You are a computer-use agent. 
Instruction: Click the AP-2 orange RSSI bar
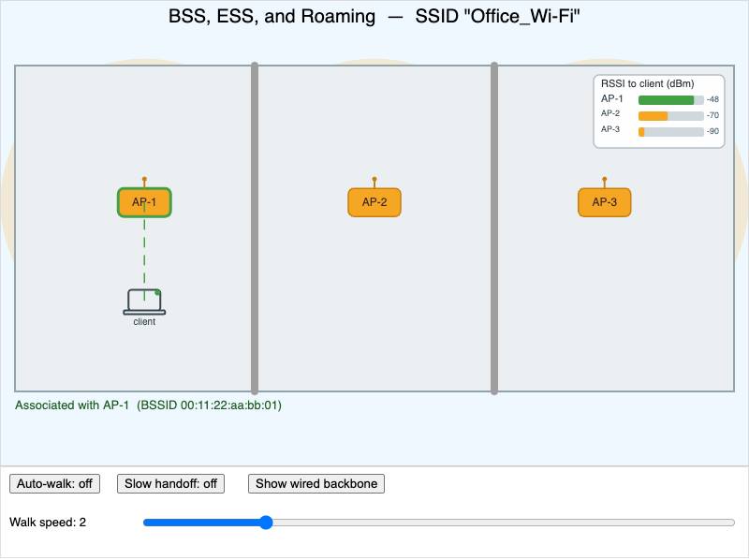point(653,115)
